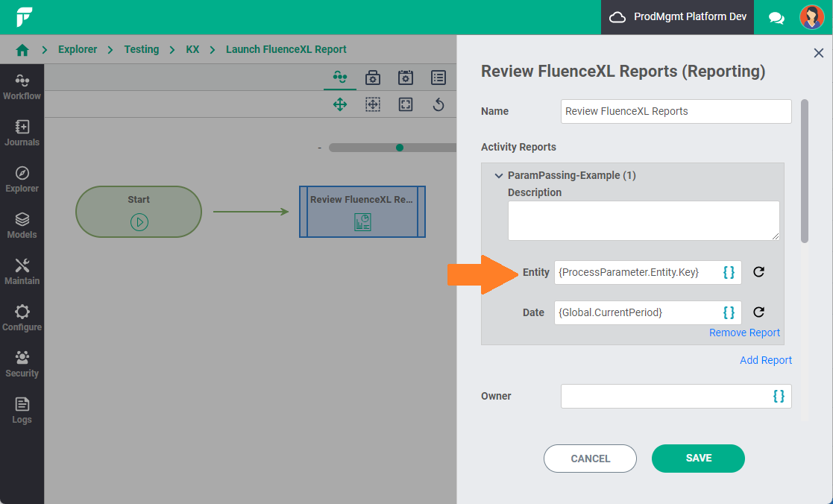The width and height of the screenshot is (833, 504).
Task: Select the workflow diagram view tab icon
Action: tap(340, 78)
